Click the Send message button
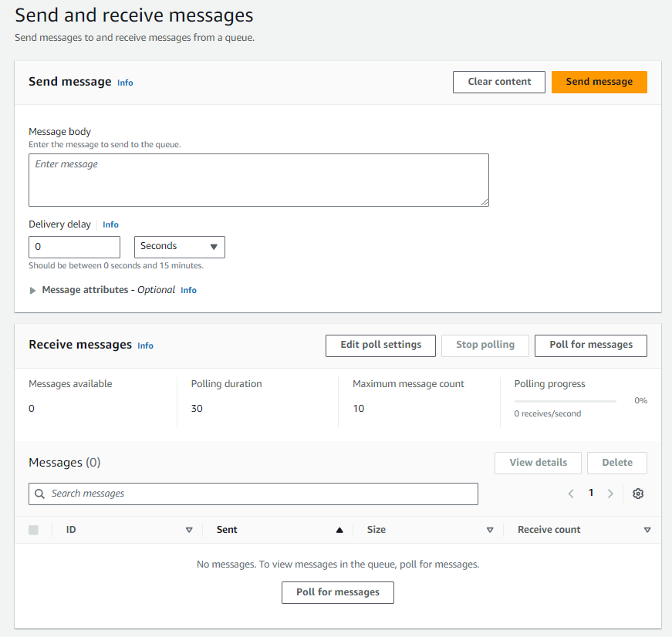Image resolution: width=672 pixels, height=637 pixels. [599, 82]
